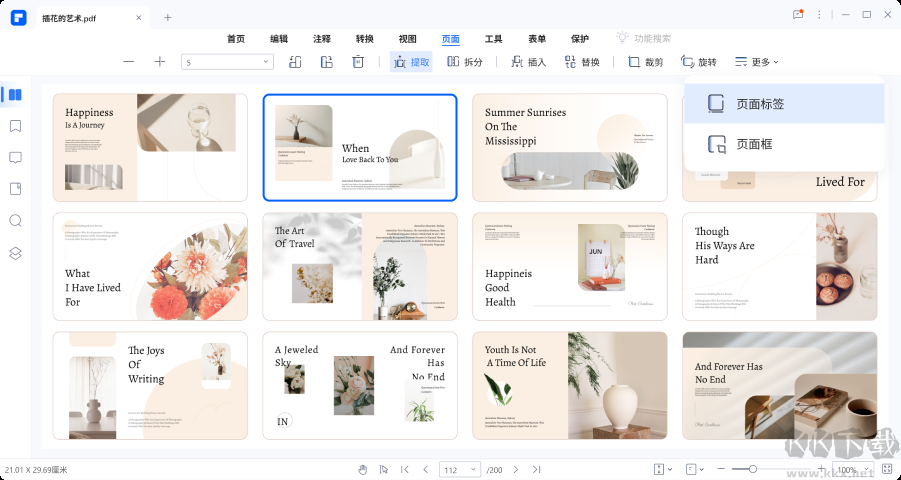Screen dimensions: 901x480
Task: Delete selected page with trash icon
Action: (358, 62)
